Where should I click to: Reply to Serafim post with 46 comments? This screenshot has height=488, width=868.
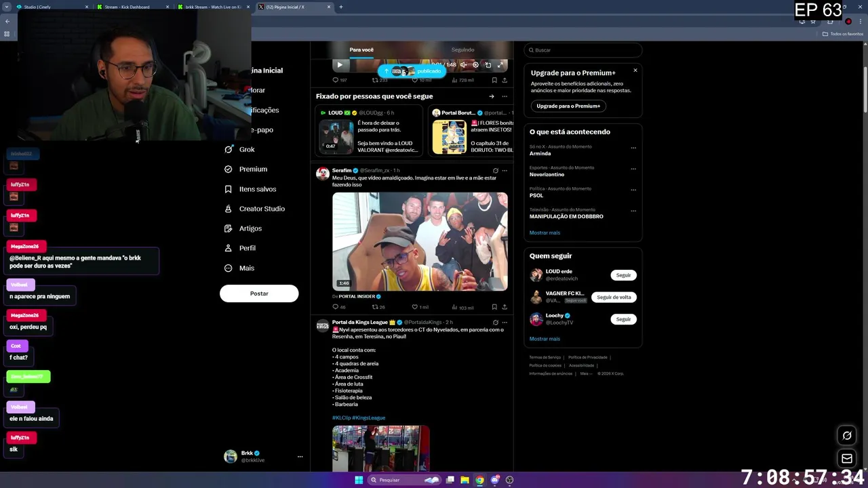click(x=339, y=307)
